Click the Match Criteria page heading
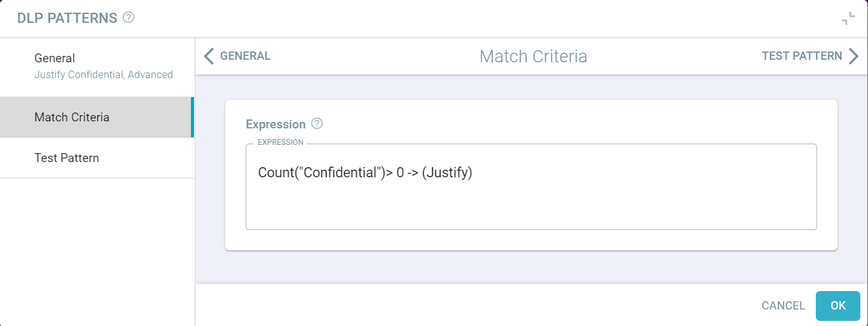Image resolution: width=868 pixels, height=326 pixels. click(x=533, y=56)
